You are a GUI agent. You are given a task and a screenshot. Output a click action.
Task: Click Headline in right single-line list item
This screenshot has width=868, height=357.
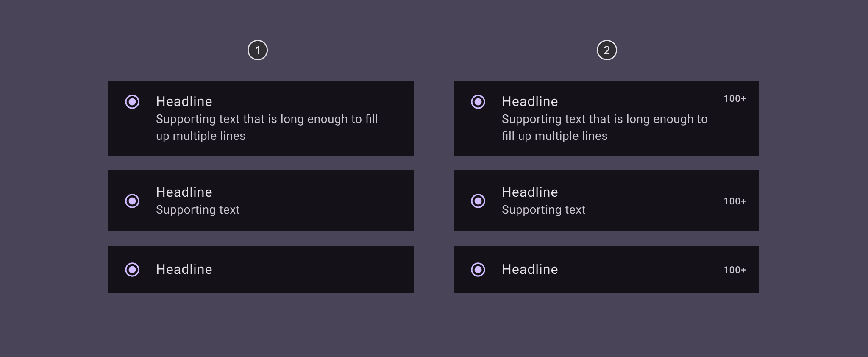530,270
